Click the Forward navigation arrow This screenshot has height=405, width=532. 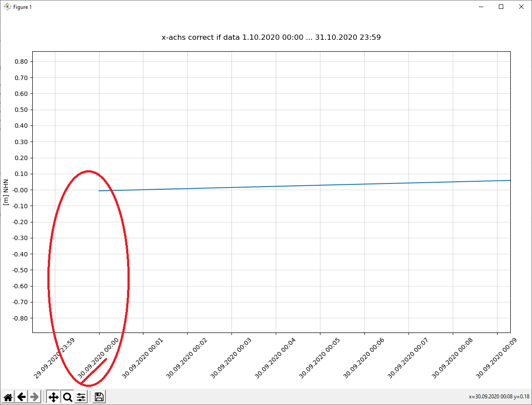tap(35, 397)
